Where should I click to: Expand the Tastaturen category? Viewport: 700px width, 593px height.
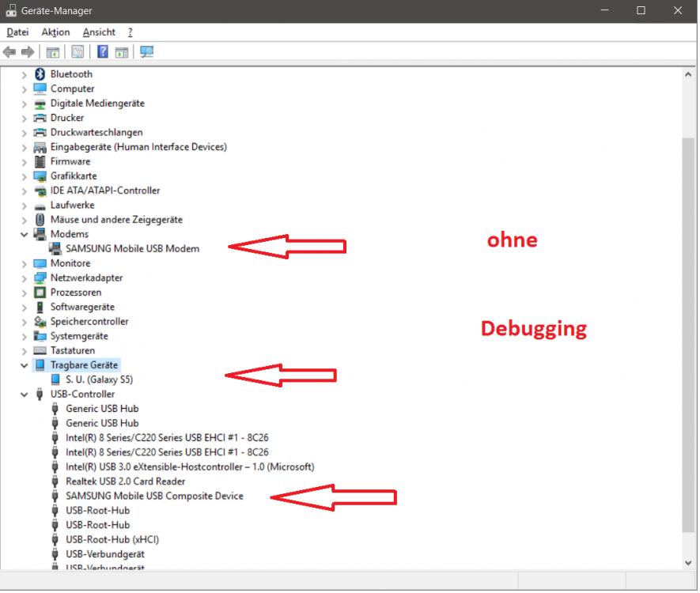24,350
